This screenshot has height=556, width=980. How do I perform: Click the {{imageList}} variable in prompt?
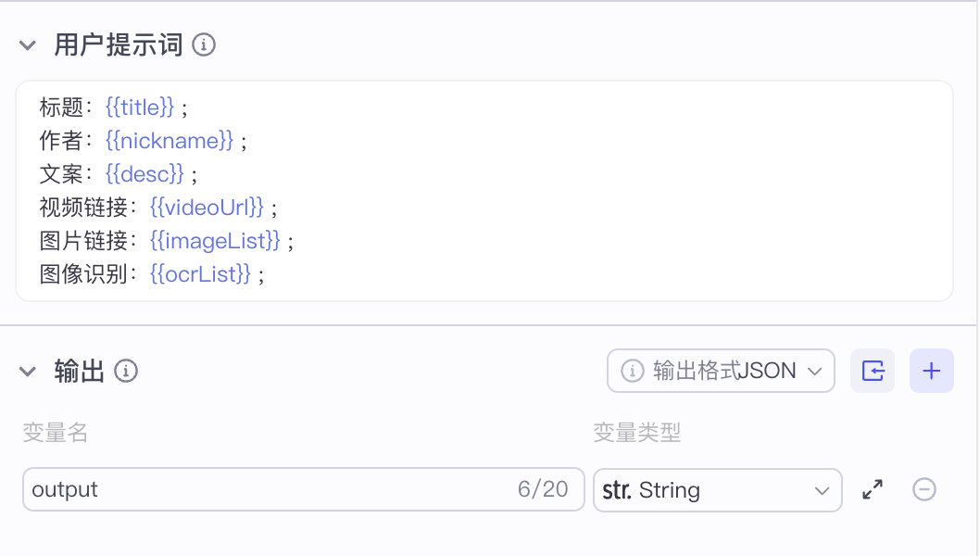pos(215,241)
